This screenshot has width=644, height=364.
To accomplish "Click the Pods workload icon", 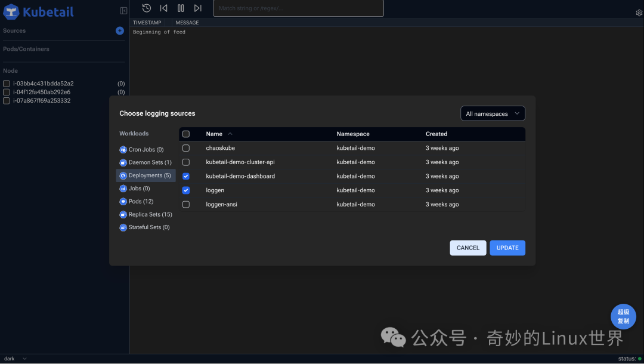I will (123, 201).
